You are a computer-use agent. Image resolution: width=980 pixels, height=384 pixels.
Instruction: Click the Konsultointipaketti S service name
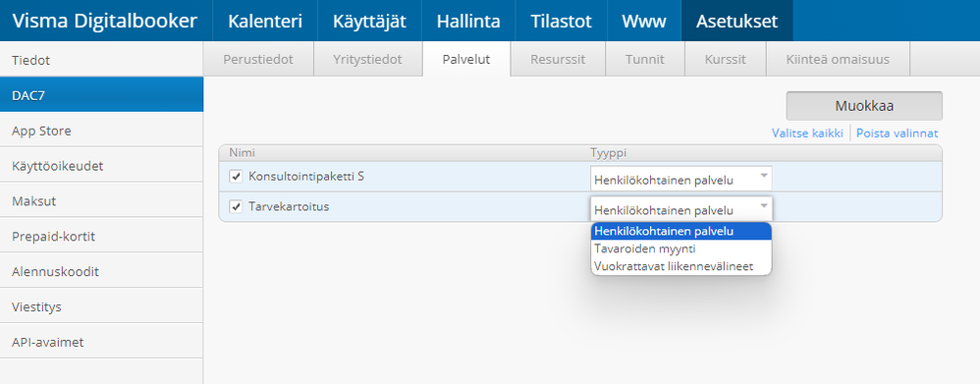[306, 177]
